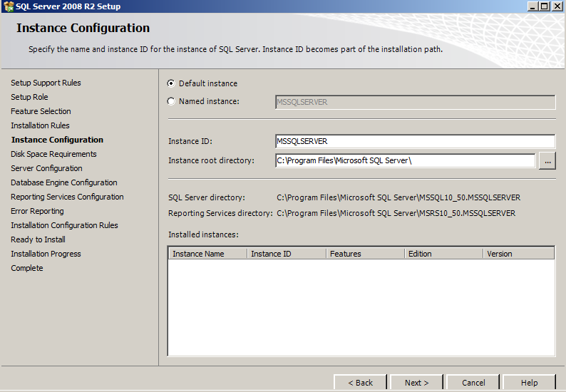Image resolution: width=566 pixels, height=392 pixels.
Task: Click Complete step in sidebar
Action: click(x=26, y=268)
